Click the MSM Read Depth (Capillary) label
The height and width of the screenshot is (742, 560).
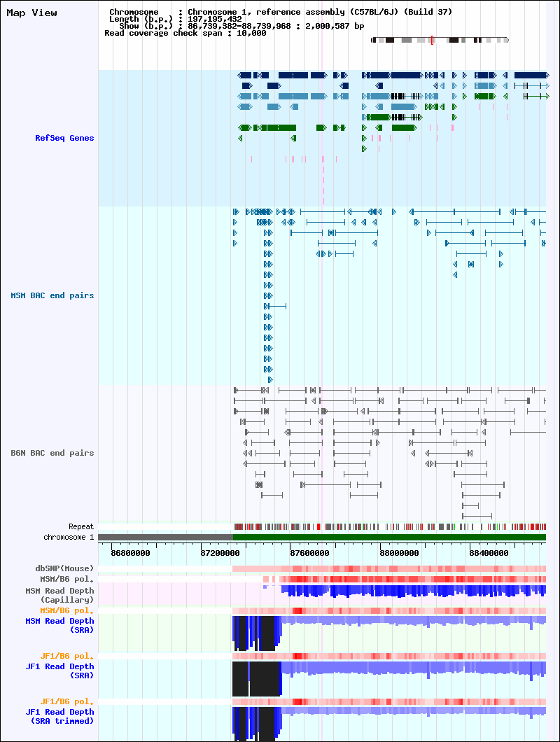coord(59,595)
